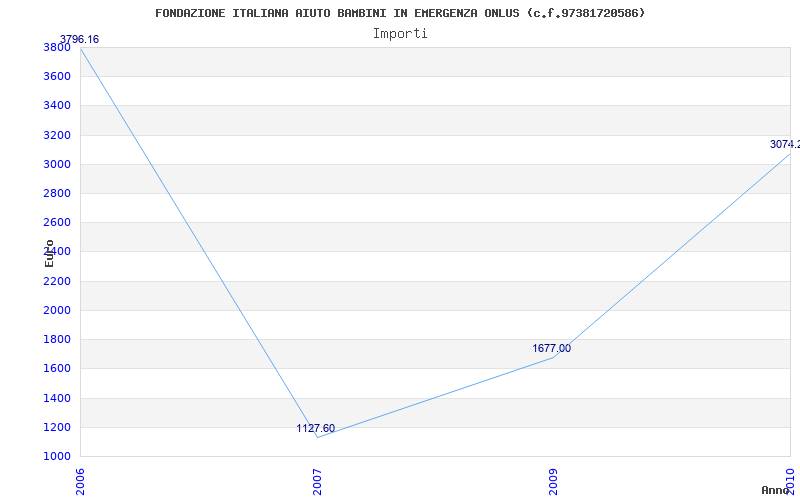800x500 pixels.
Task: Select the 1677.00 data point label
Action: [x=552, y=348]
